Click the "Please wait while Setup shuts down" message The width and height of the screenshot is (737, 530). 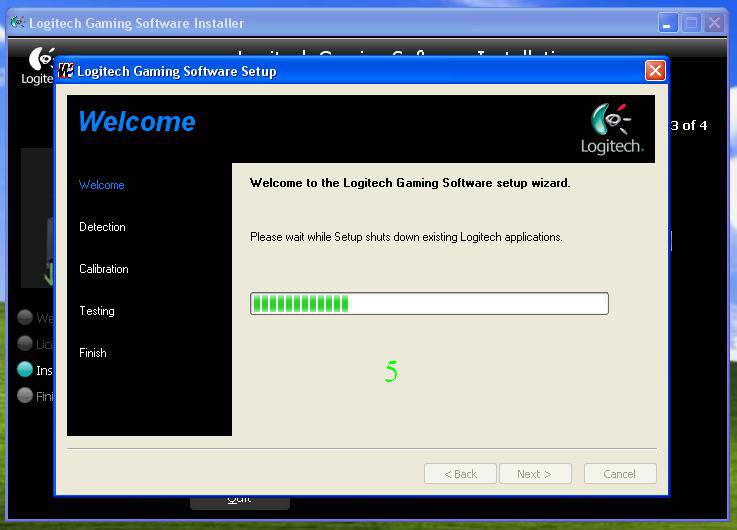click(x=406, y=237)
